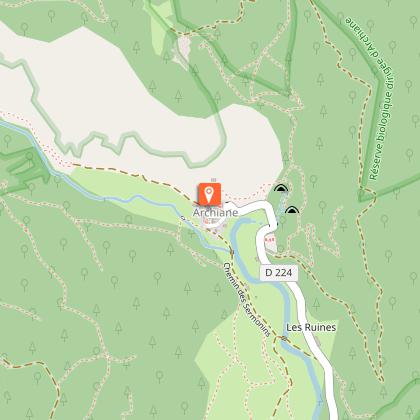The image size is (420, 420).
Task: Click the small bridge icon near Les Ruines
Action: (x=284, y=338)
